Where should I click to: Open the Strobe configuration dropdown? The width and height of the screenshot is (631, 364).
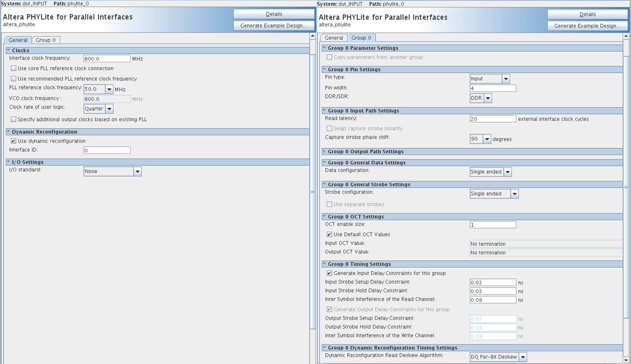[515, 194]
